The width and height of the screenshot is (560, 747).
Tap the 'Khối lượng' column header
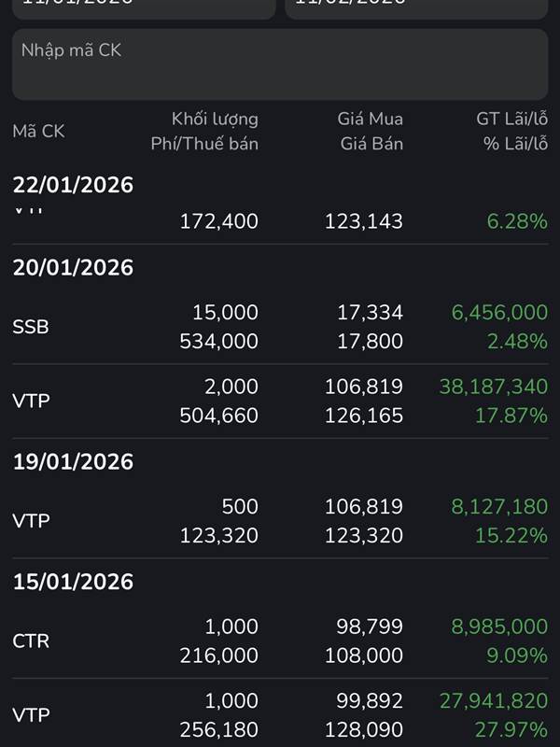215,119
